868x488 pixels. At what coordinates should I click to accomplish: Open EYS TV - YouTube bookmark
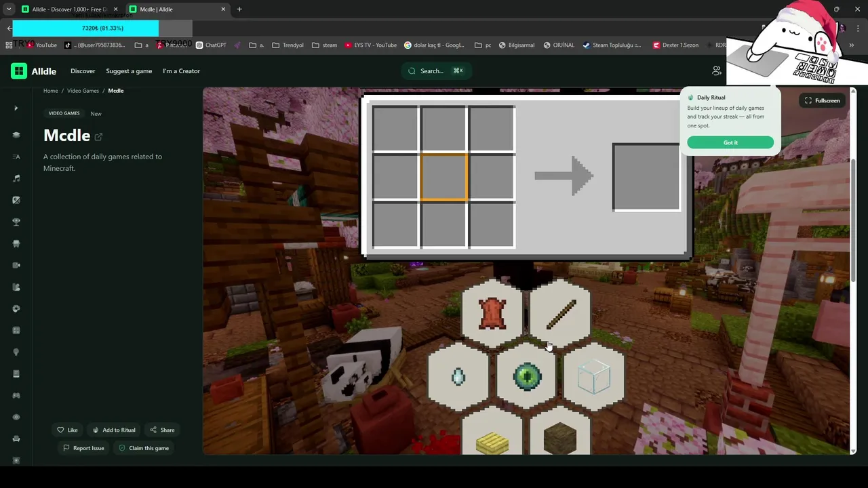pyautogui.click(x=370, y=45)
